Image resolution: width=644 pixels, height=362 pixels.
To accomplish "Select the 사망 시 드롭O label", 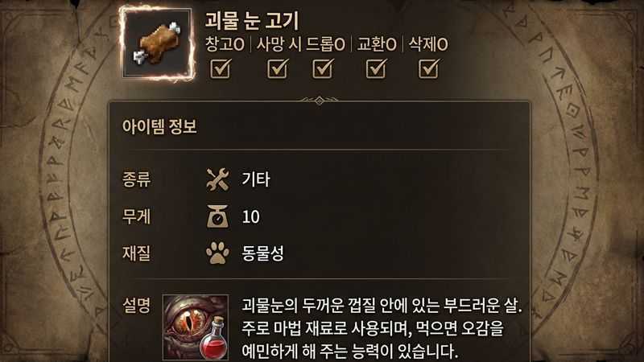I will click(x=300, y=44).
